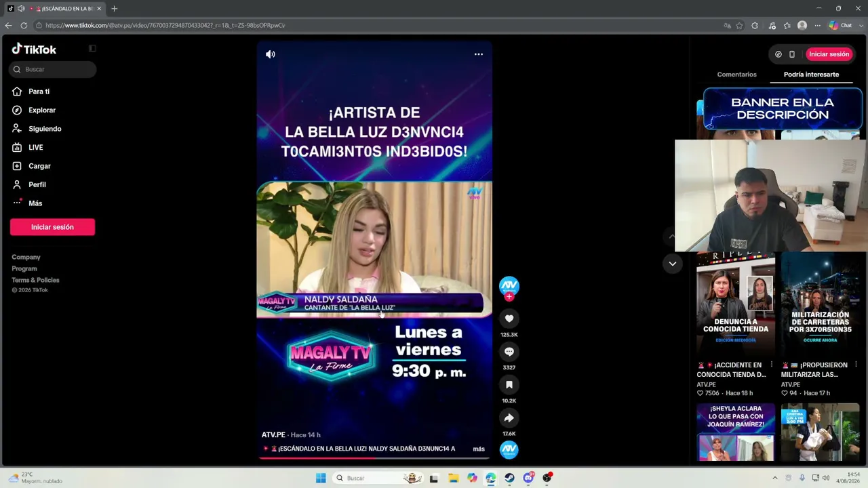Open the sound disc icon below share

tap(509, 449)
